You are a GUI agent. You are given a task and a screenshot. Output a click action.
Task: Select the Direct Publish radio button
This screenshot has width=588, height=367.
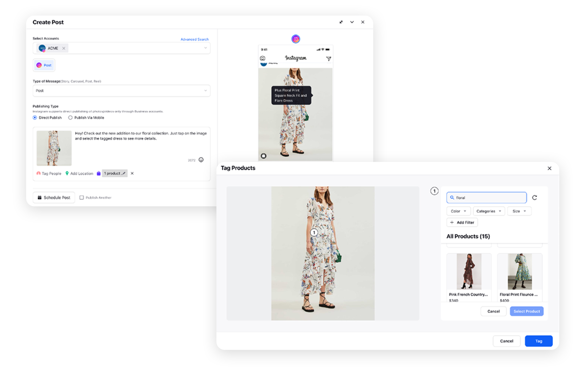pos(35,117)
